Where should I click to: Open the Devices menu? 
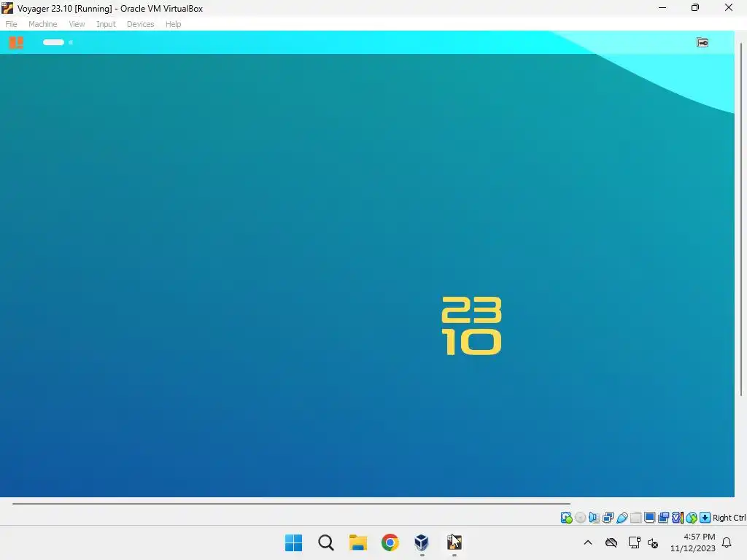(140, 24)
